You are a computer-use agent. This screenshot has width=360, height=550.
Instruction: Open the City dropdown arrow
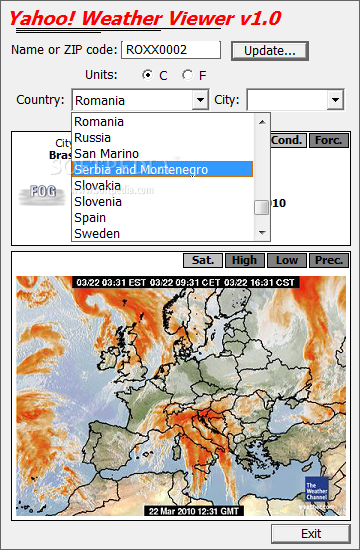click(335, 100)
